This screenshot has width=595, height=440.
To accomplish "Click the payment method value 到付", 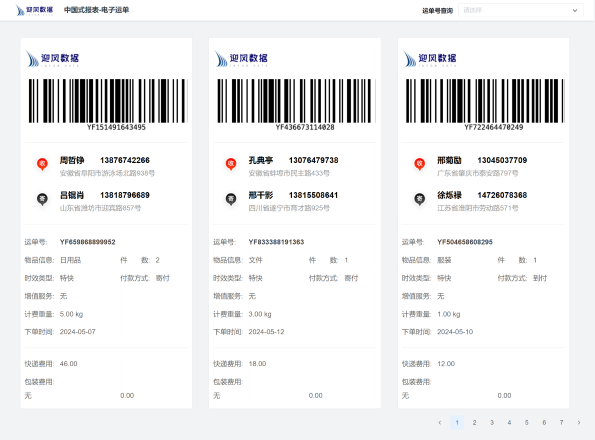I will tap(540, 278).
